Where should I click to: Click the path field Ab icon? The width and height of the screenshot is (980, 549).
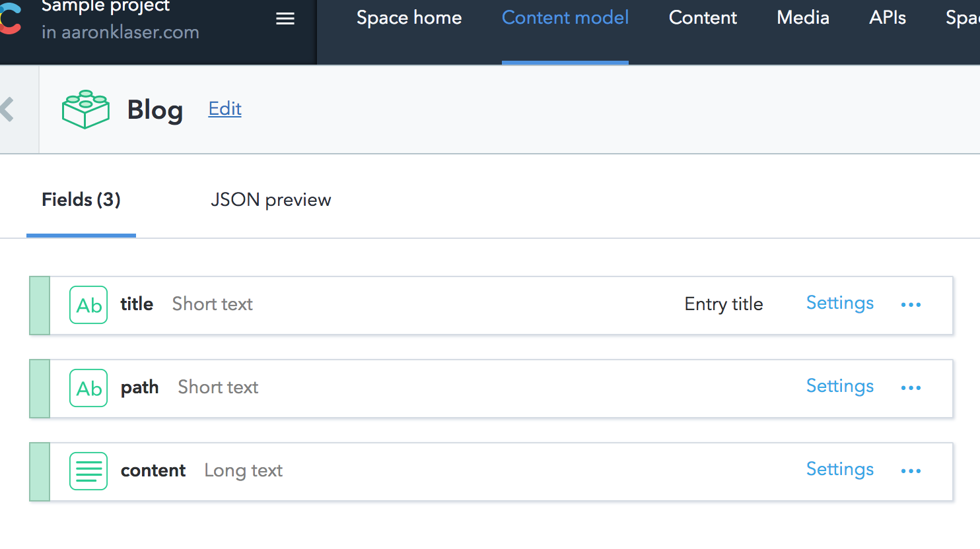[x=88, y=388]
